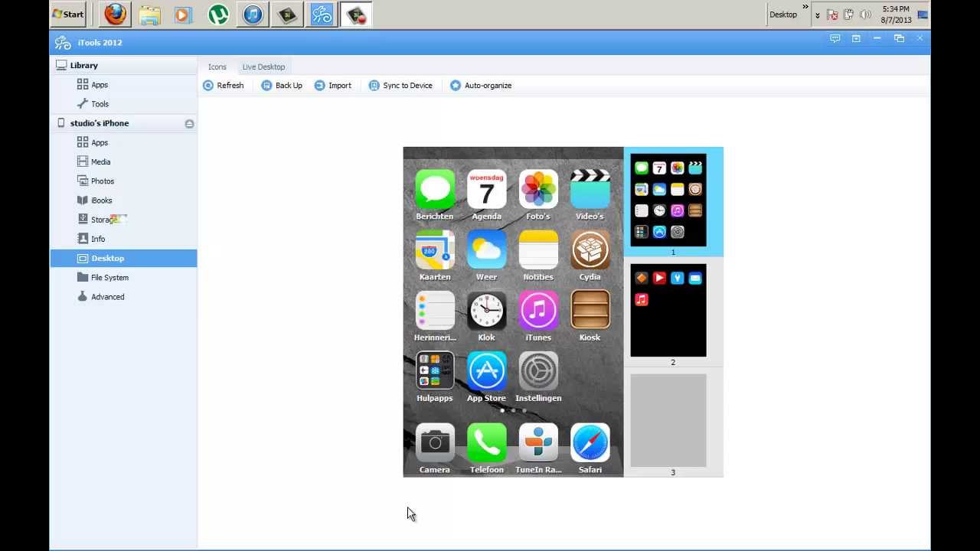Click the Back Up toolbar button
This screenshot has width=980, height=551.
click(x=282, y=86)
